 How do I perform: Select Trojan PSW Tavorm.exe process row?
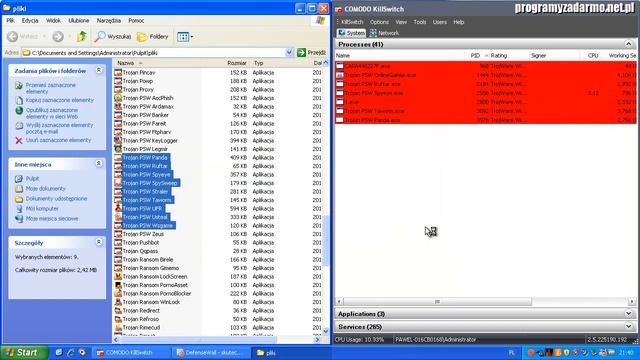click(485, 111)
